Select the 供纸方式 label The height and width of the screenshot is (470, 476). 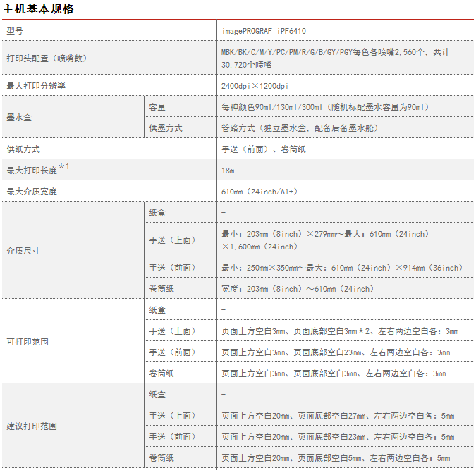point(23,149)
